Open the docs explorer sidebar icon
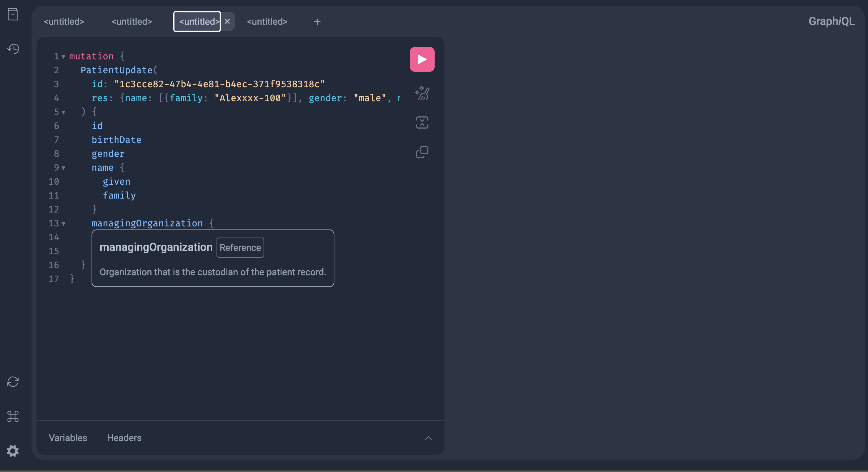Image resolution: width=868 pixels, height=472 pixels. point(13,14)
